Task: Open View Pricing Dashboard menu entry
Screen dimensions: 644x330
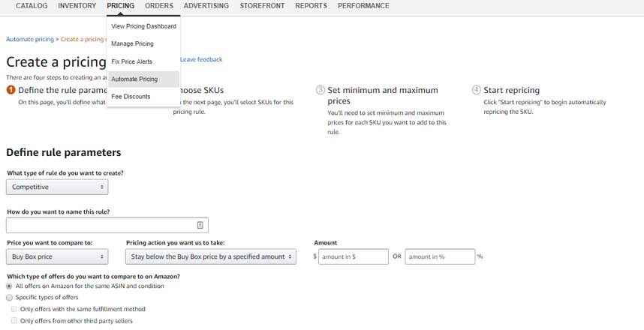Action: (x=143, y=26)
